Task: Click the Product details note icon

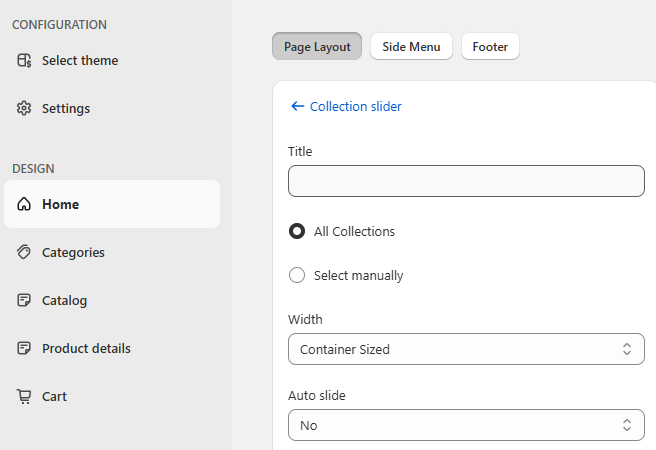Action: 24,348
